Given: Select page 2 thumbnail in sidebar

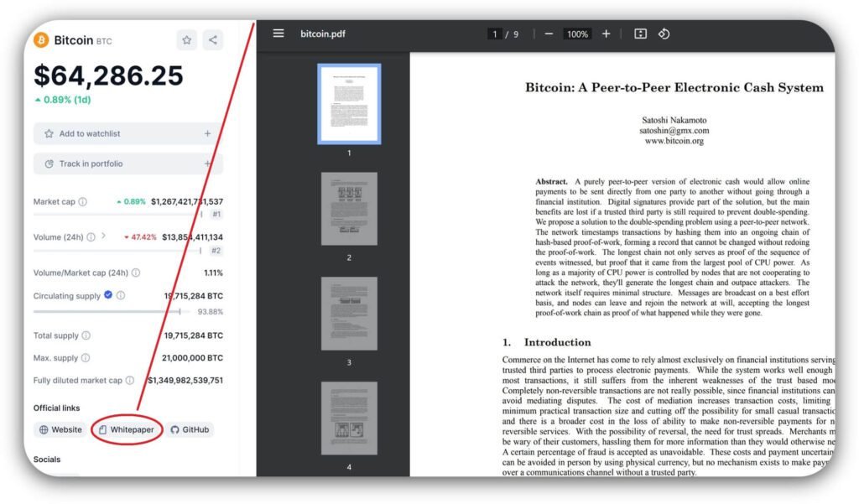Looking at the screenshot, I should [349, 209].
